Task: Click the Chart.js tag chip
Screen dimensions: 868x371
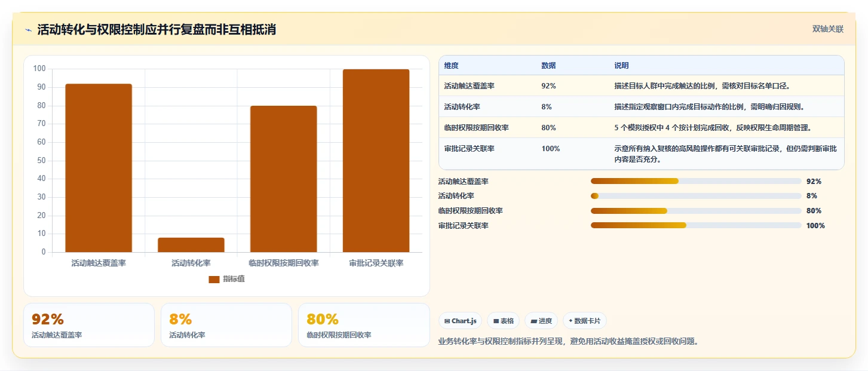Action: pos(461,321)
